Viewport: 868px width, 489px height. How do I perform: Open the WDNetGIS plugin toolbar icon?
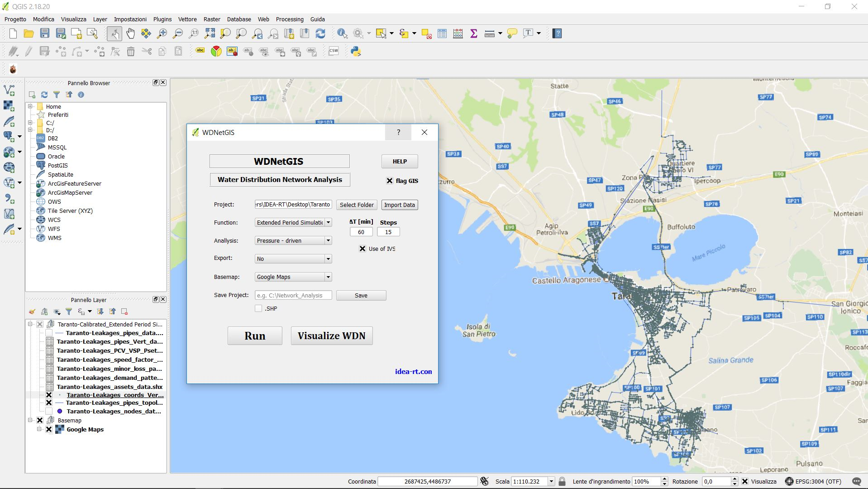(13, 69)
